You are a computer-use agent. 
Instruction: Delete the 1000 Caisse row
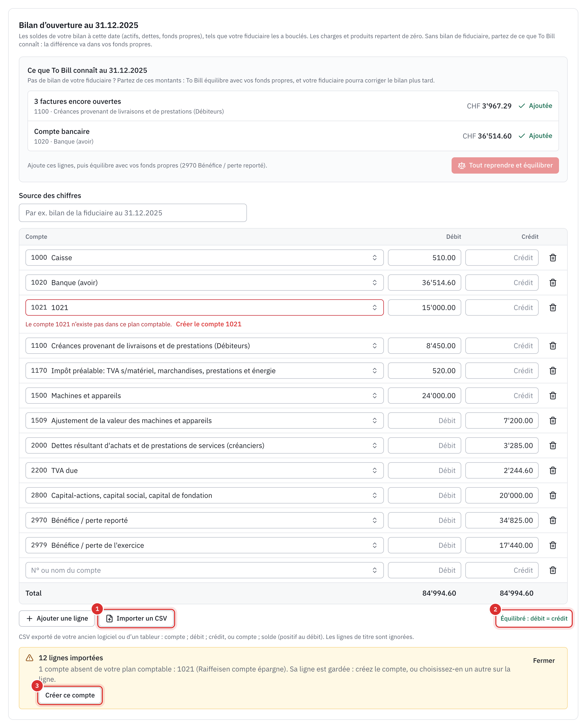pos(553,258)
